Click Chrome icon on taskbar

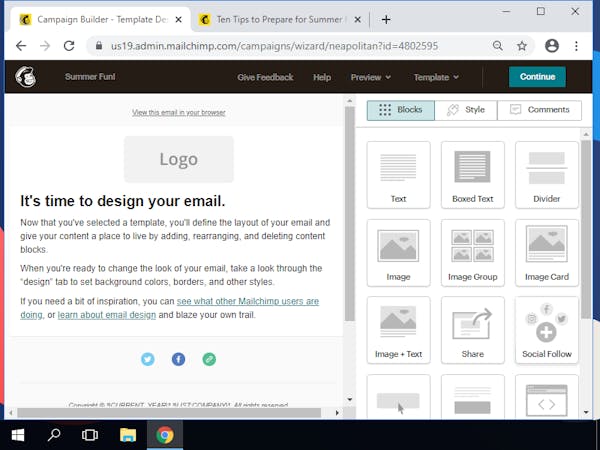tap(165, 435)
